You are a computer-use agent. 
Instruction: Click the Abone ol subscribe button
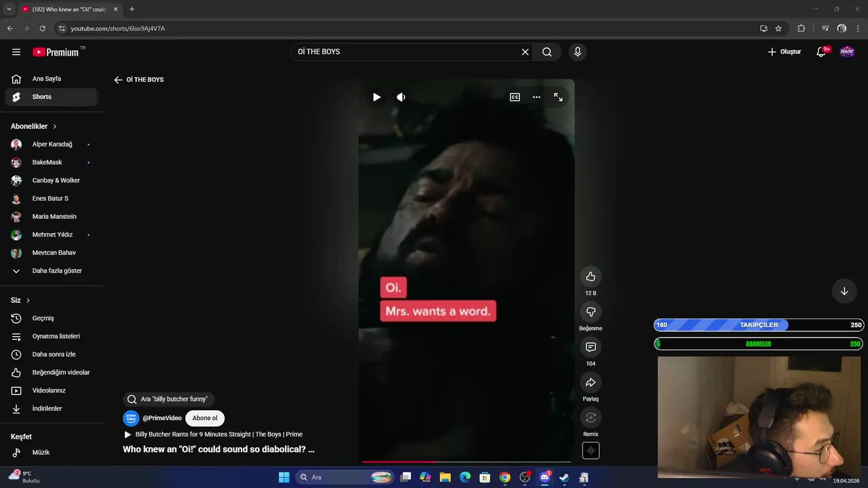(x=205, y=418)
